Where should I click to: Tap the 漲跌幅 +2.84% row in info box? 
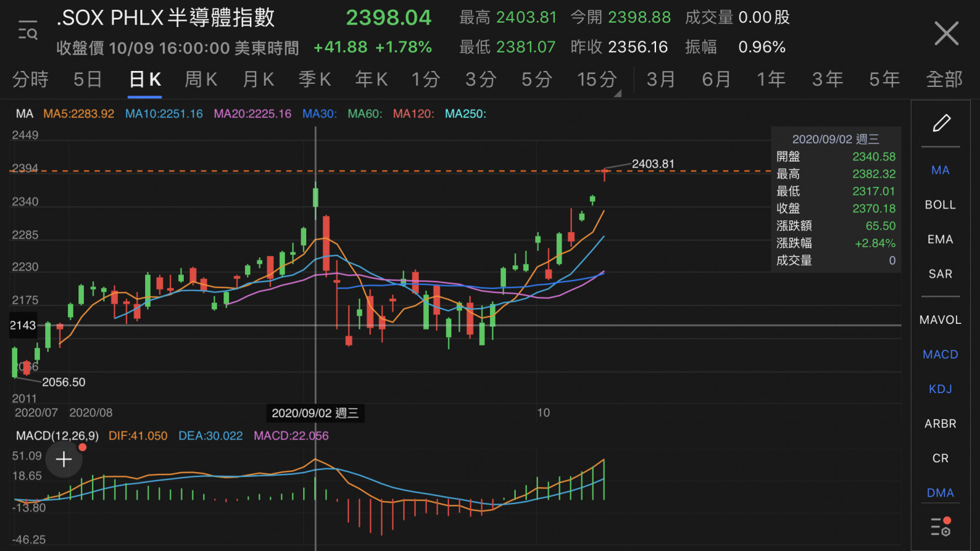click(x=836, y=243)
